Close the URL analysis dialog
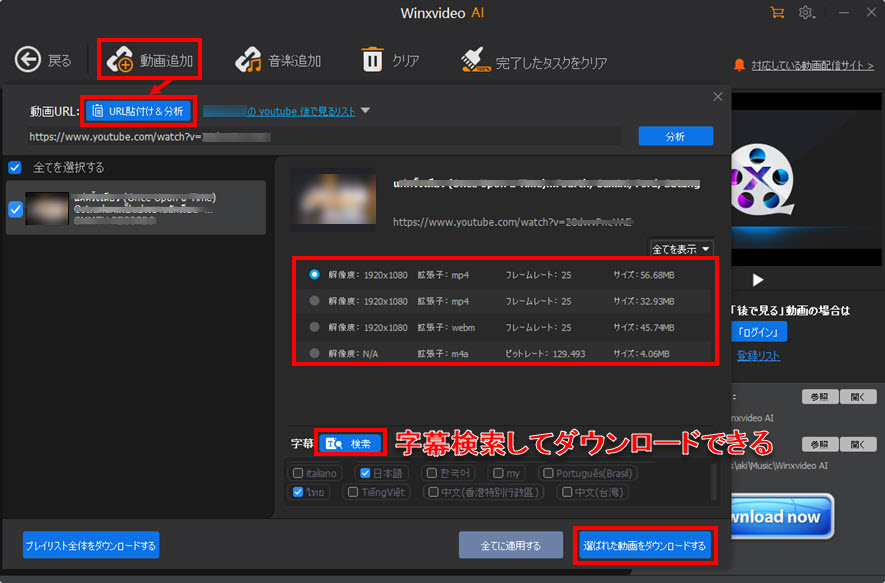This screenshot has width=885, height=583. (717, 97)
